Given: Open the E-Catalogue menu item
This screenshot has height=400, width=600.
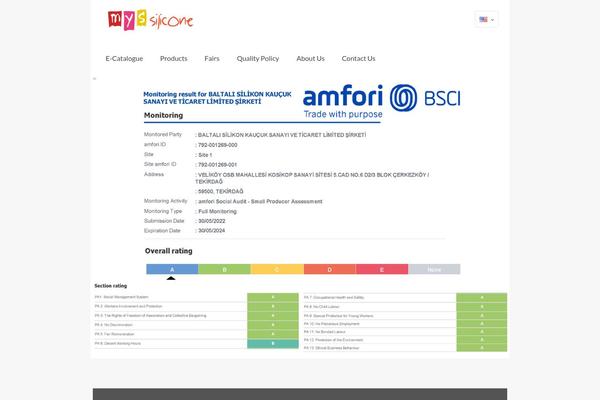Looking at the screenshot, I should 124,58.
